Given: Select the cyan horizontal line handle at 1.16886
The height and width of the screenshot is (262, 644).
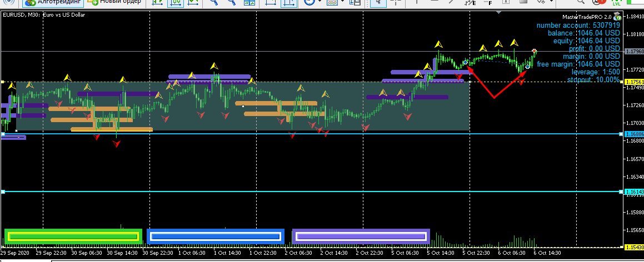Looking at the screenshot, I should [3, 134].
